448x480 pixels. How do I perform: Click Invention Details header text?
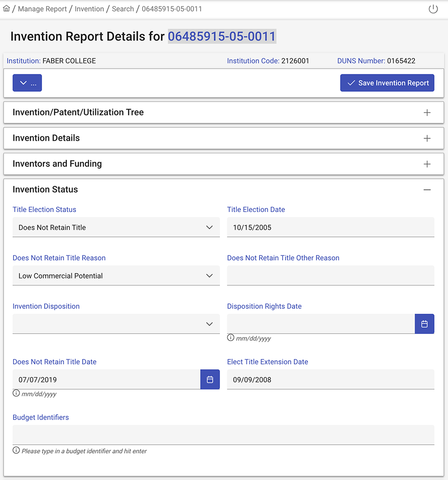(x=46, y=138)
